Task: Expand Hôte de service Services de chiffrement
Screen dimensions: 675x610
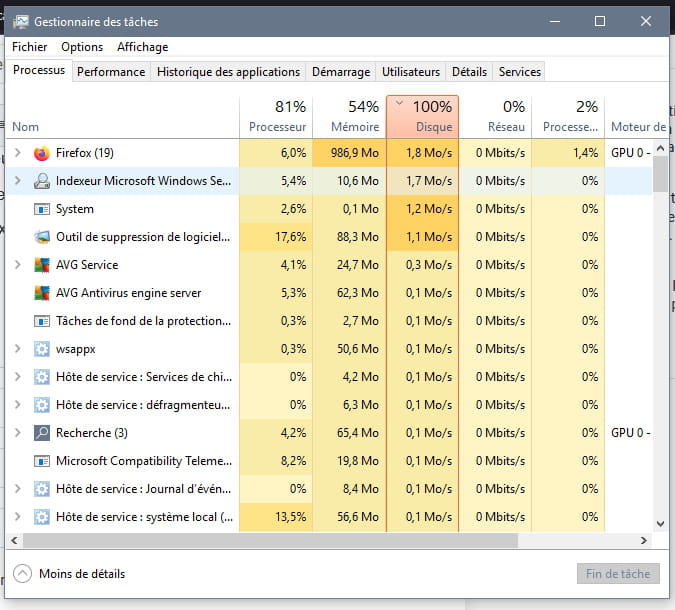Action: coord(17,376)
